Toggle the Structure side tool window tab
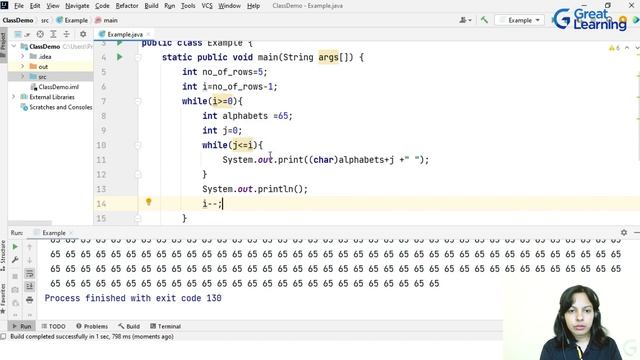 coord(3,256)
